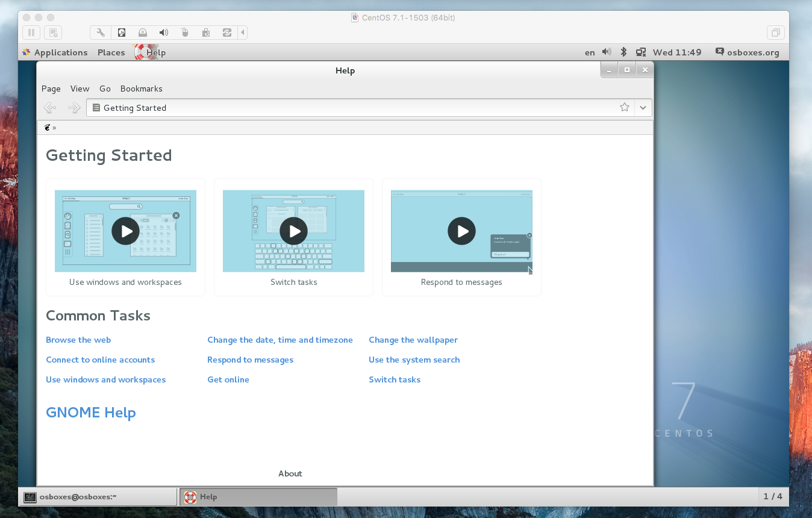Image resolution: width=812 pixels, height=518 pixels.
Task: Play the Switch tasks video
Action: coord(293,231)
